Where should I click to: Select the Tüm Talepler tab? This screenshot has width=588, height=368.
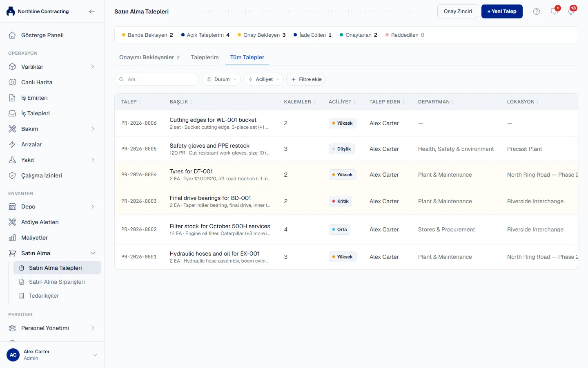247,57
